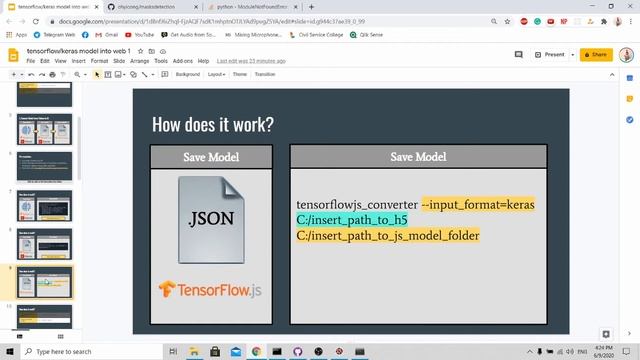The height and width of the screenshot is (360, 640).
Task: Click the Background button
Action: [188, 74]
